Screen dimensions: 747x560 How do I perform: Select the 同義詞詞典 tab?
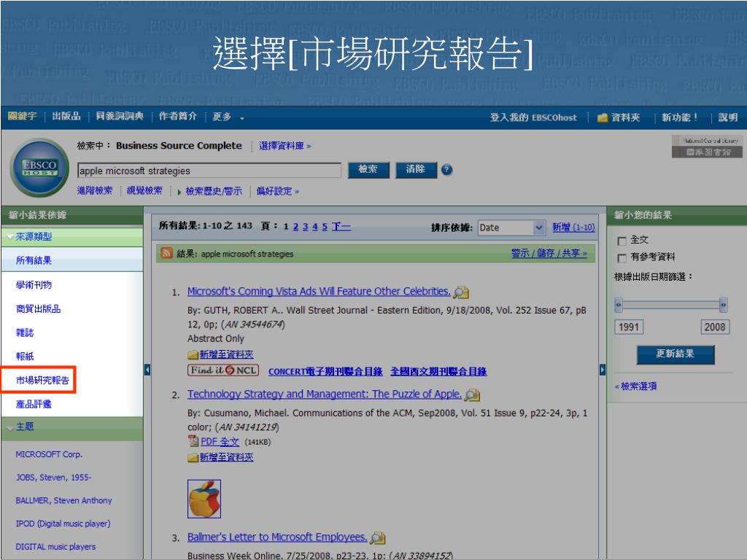[x=120, y=116]
